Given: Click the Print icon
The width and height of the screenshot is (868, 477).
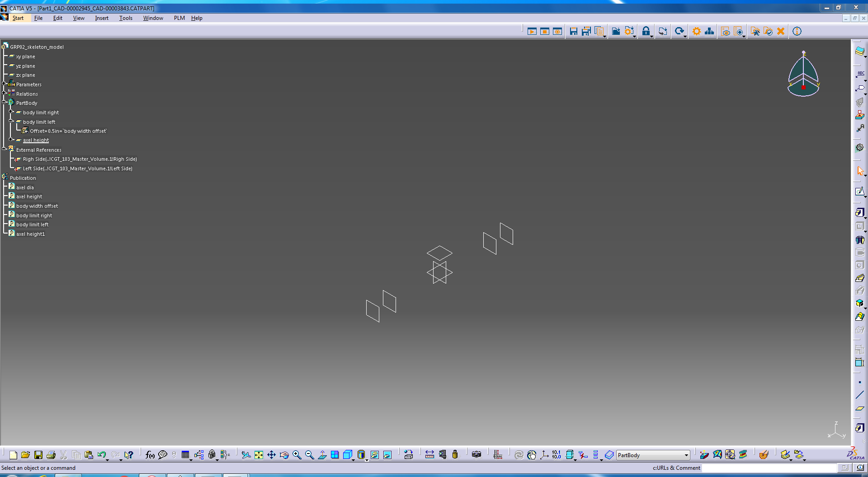Looking at the screenshot, I should pyautogui.click(x=51, y=455).
